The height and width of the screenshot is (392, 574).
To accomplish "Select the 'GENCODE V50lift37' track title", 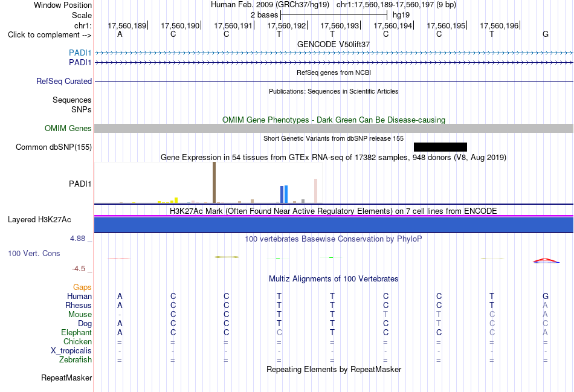I will coord(334,44).
